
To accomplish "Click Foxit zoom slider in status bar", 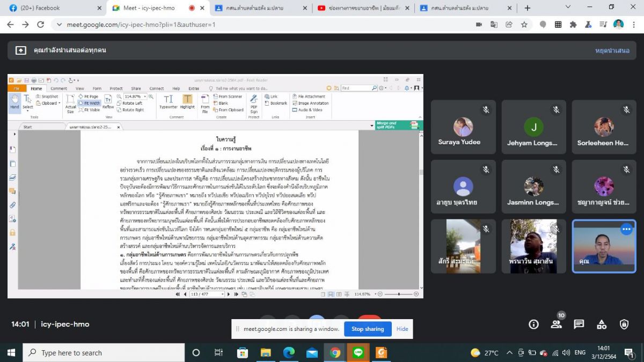I will 399,294.
